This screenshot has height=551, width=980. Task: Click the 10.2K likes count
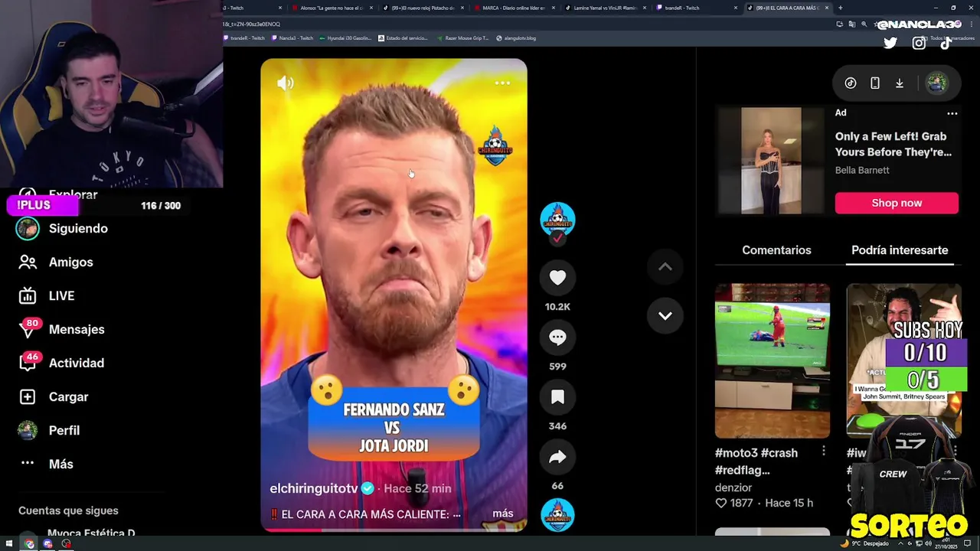click(557, 307)
